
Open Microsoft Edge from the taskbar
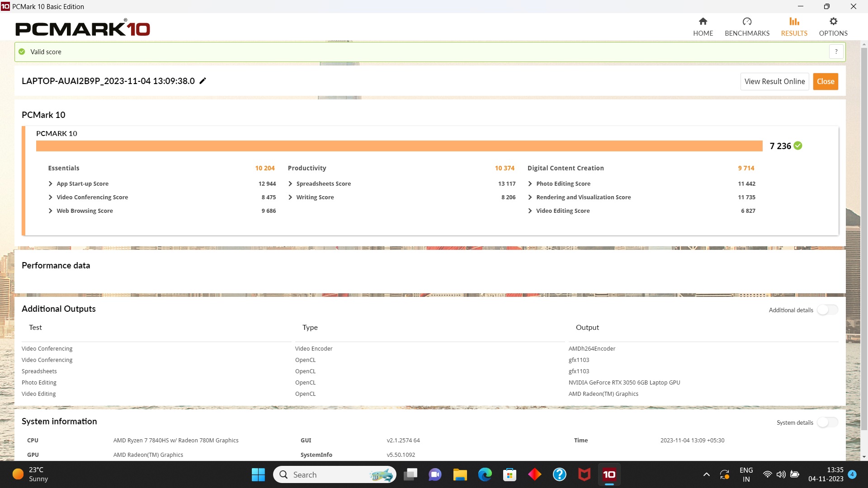click(485, 474)
